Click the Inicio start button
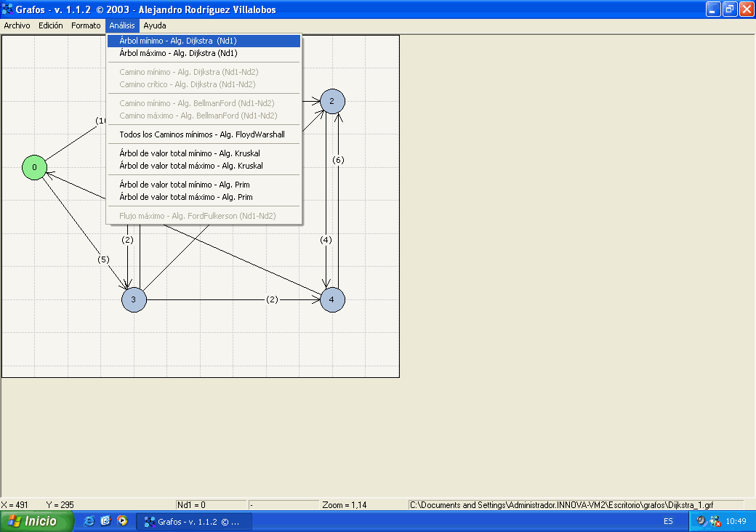 point(38,521)
